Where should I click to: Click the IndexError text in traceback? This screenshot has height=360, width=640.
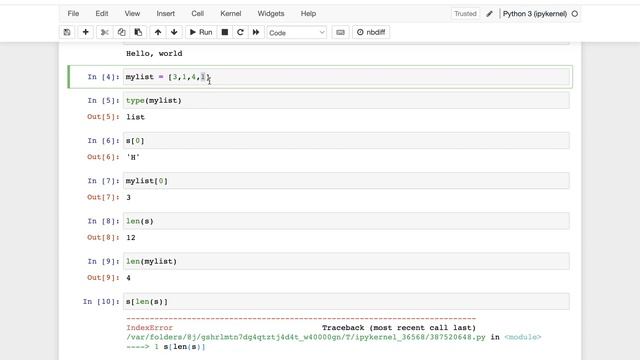coord(149,328)
